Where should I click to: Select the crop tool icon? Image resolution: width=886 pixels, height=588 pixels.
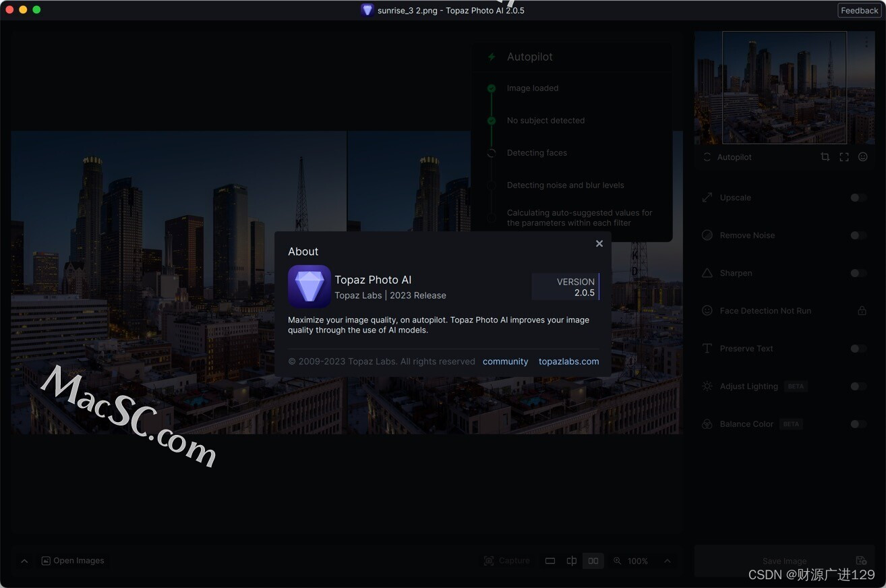tap(825, 157)
